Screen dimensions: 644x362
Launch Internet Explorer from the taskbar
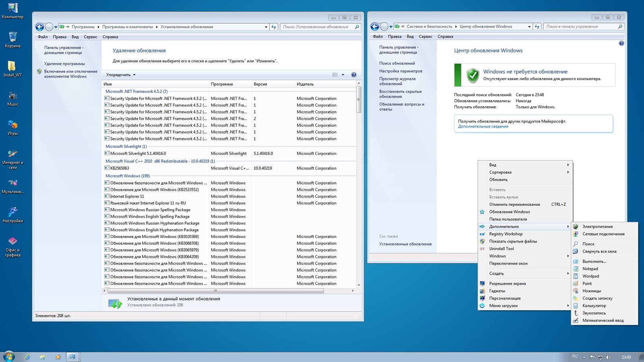click(x=27, y=357)
